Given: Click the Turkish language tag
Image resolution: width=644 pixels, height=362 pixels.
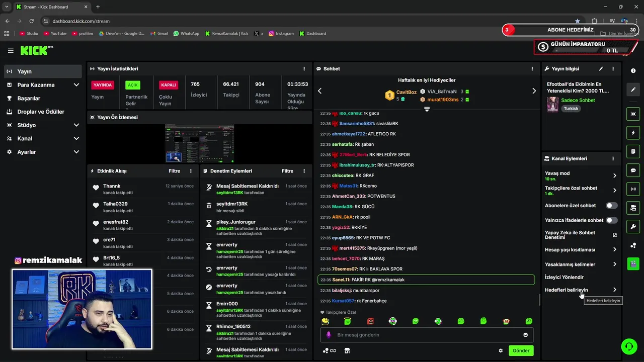Looking at the screenshot, I should pyautogui.click(x=571, y=109).
